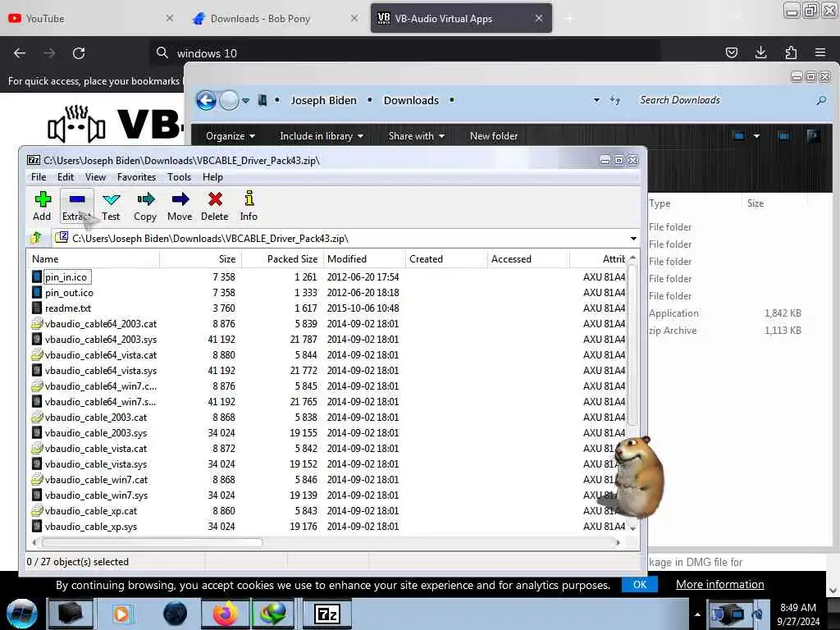Open the Explorer view options dropdown
Image resolution: width=840 pixels, height=630 pixels.
pyautogui.click(x=756, y=136)
